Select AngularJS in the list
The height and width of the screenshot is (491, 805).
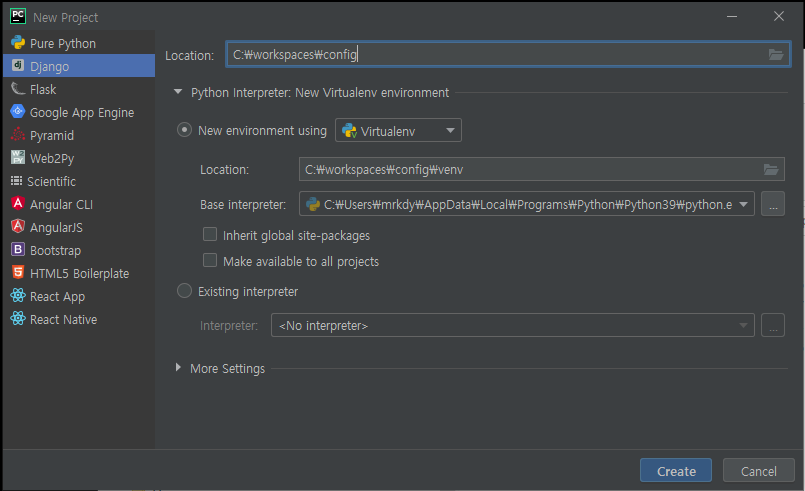79,227
